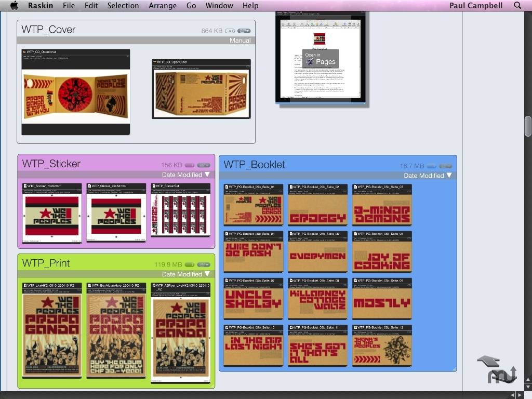Open the options pill dropdown in WTP_Cover
This screenshot has width=532, height=399.
click(244, 31)
